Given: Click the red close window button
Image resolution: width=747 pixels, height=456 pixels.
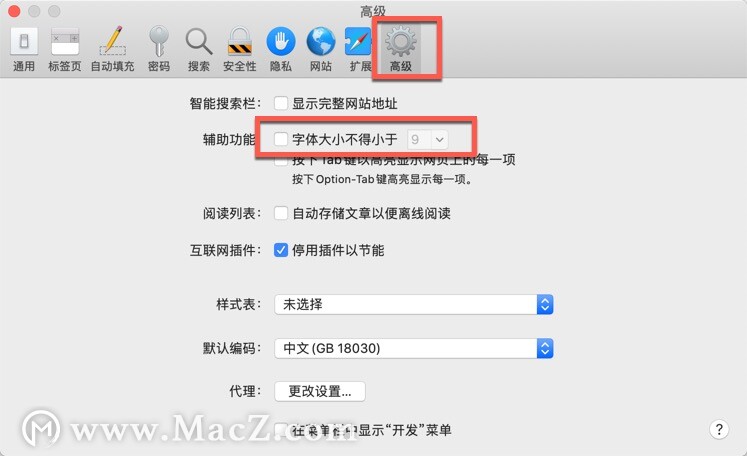Looking at the screenshot, I should pyautogui.click(x=14, y=10).
